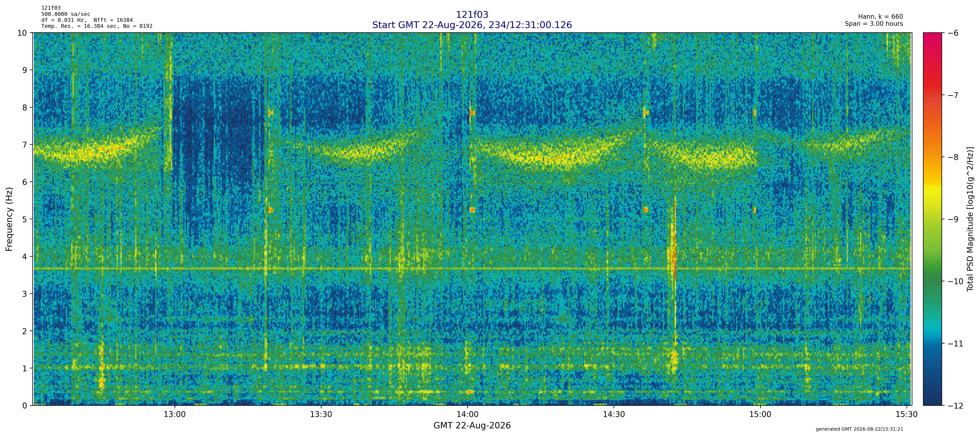Click the "1" frequency tick label
Screen dimensions: 980x437
pos(25,369)
